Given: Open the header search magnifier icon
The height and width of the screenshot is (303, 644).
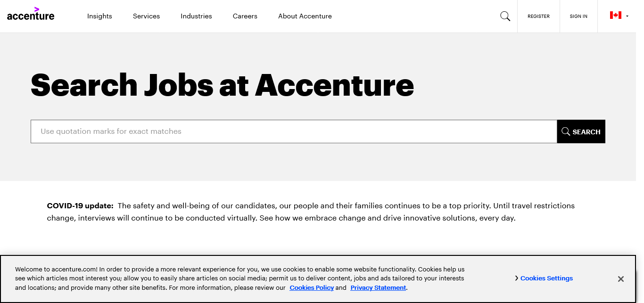Looking at the screenshot, I should pos(505,16).
